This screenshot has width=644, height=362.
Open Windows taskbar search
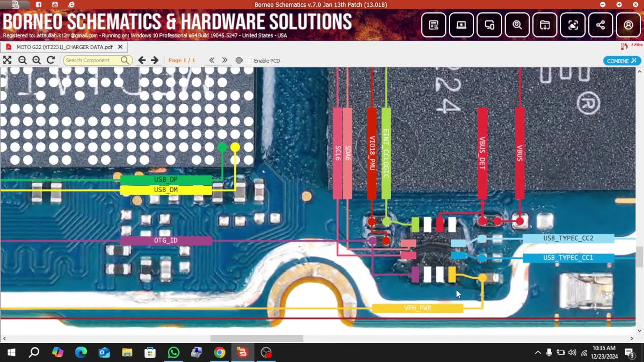pos(34,352)
